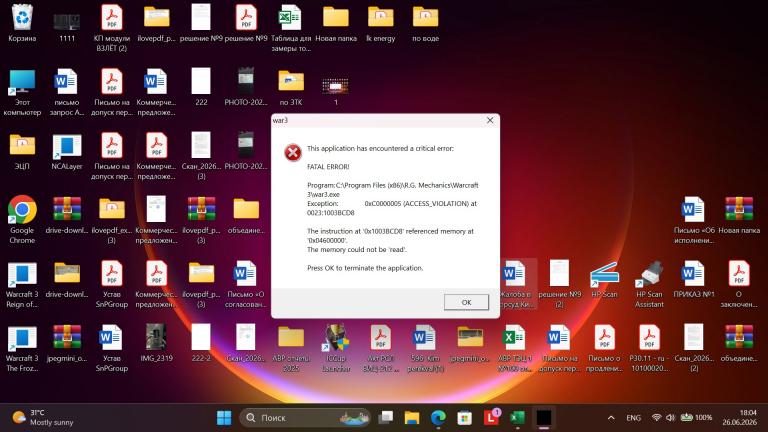768x432 pixels.
Task: Select the Новая папка folder in top row
Action: pyautogui.click(x=336, y=23)
